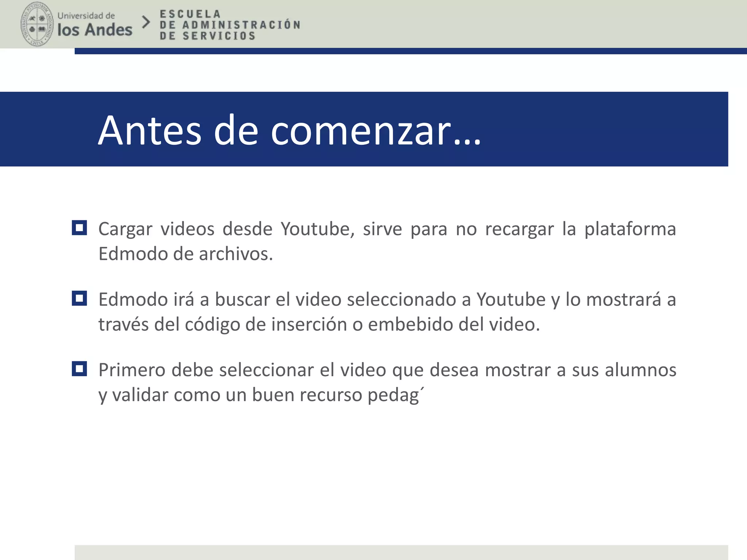Image resolution: width=747 pixels, height=560 pixels.
Task: Click the chevron arrow beside los Andes
Action: 146,22
